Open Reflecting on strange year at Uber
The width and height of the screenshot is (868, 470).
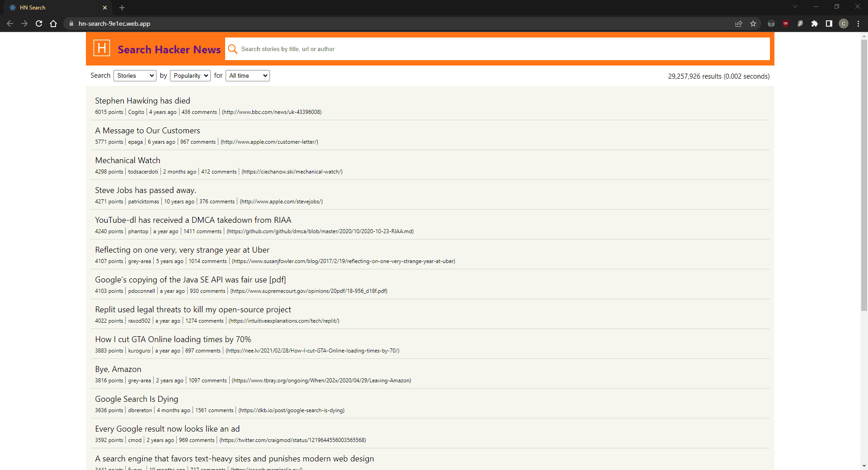(x=182, y=250)
